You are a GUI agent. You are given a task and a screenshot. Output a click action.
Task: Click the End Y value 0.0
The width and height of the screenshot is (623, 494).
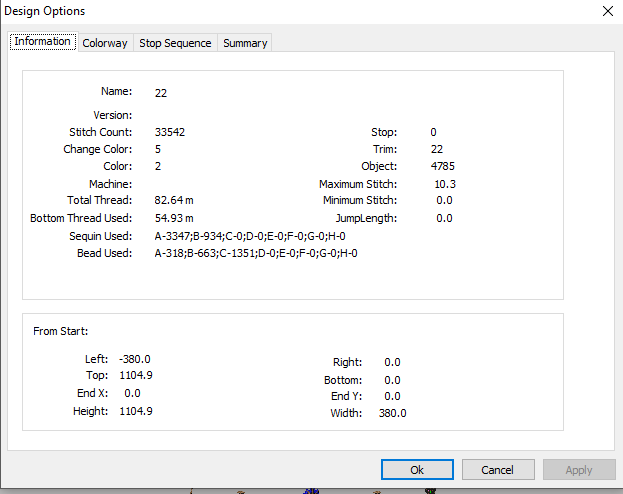(x=393, y=396)
